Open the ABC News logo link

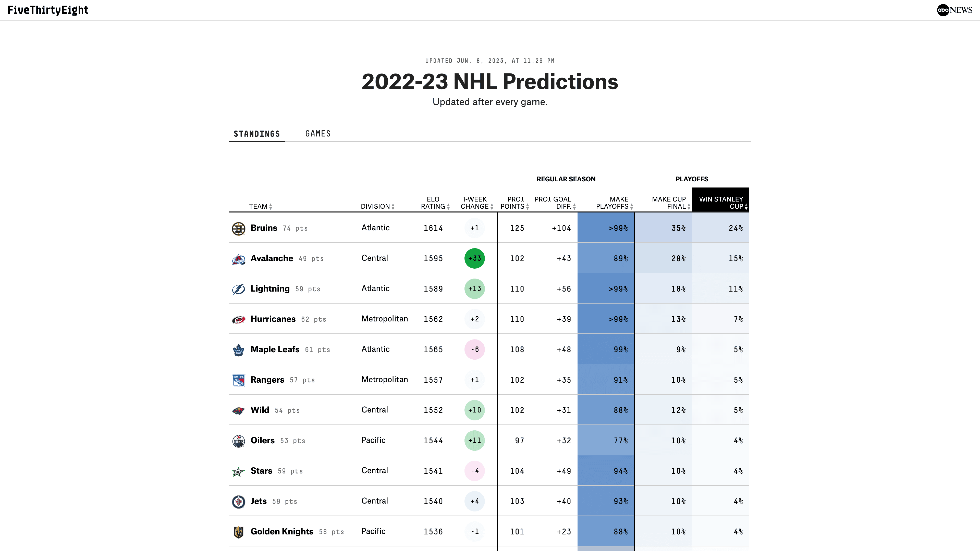click(x=954, y=10)
